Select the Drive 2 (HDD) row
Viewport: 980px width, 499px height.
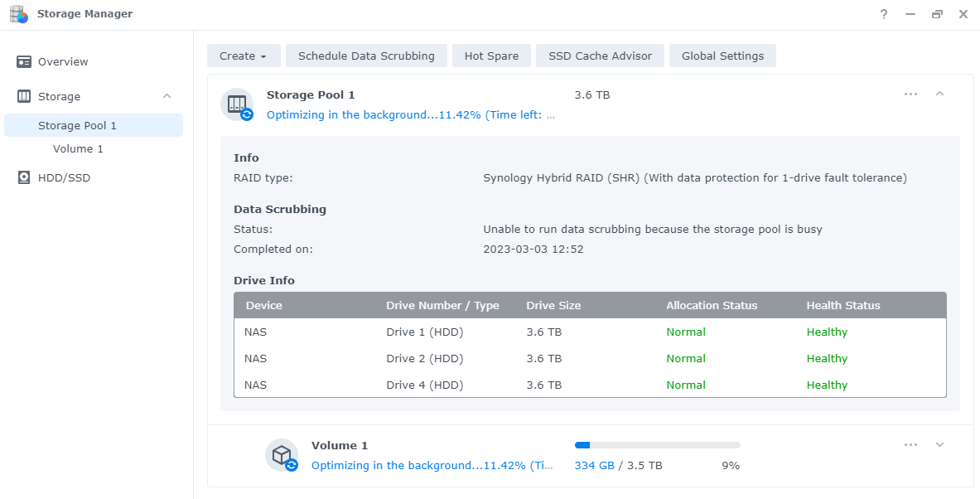click(590, 358)
